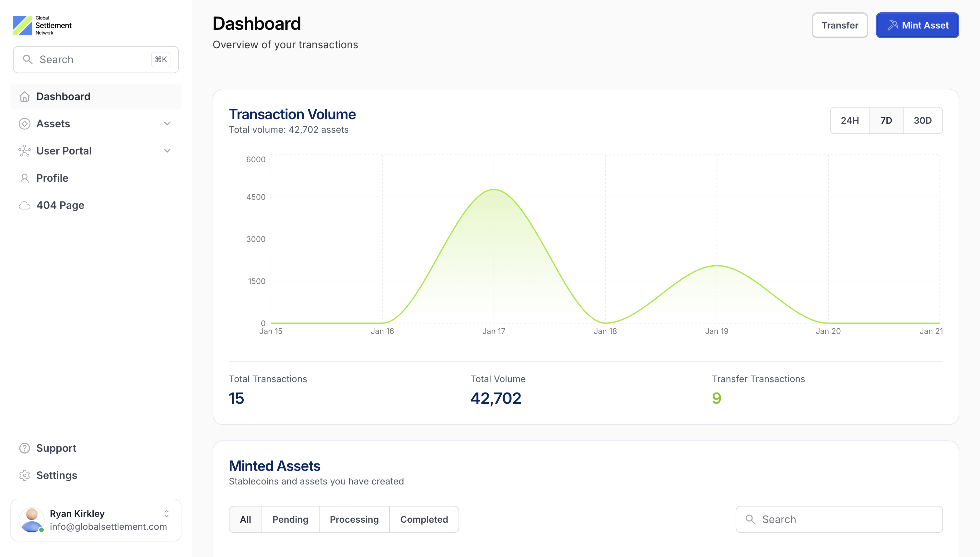Click the Support help icon

[25, 448]
